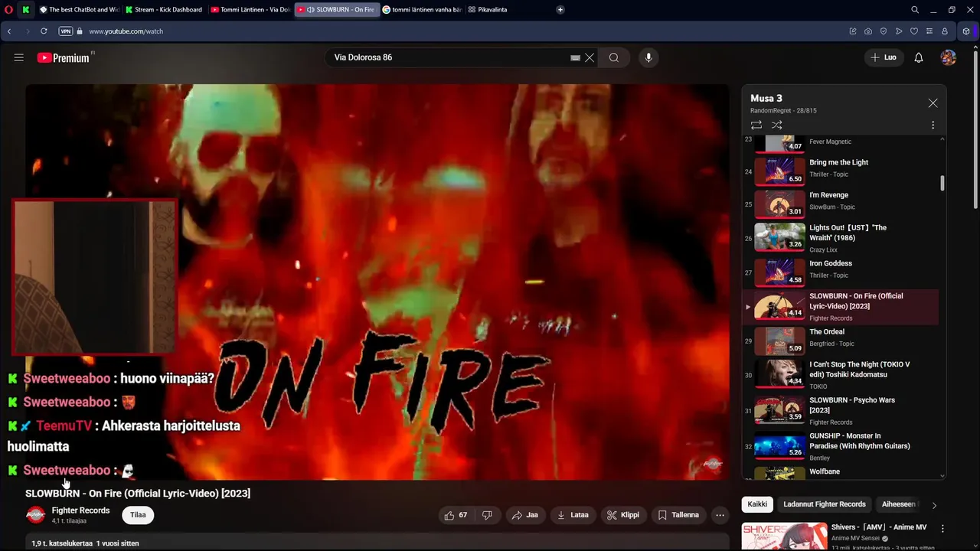Open YouTube notifications bell

(919, 57)
